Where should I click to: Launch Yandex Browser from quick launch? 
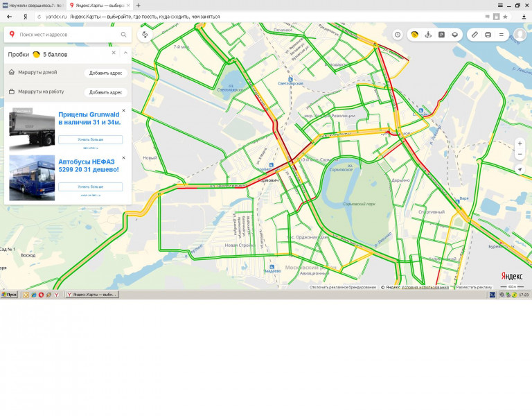tap(56, 295)
